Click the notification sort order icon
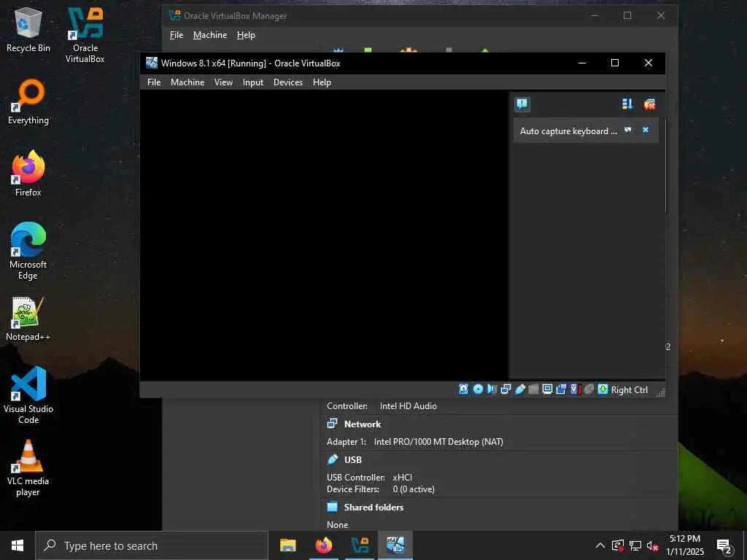Screen dimensions: 747x560 [627, 104]
